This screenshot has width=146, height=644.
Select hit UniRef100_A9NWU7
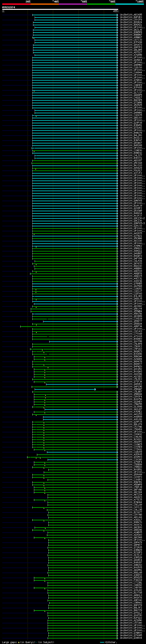(x=131, y=37)
